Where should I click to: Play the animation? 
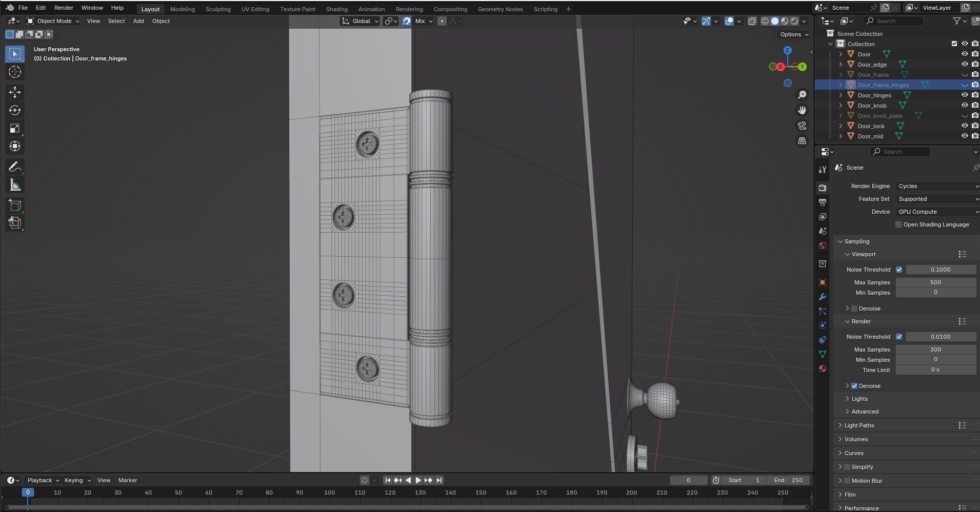coord(418,480)
